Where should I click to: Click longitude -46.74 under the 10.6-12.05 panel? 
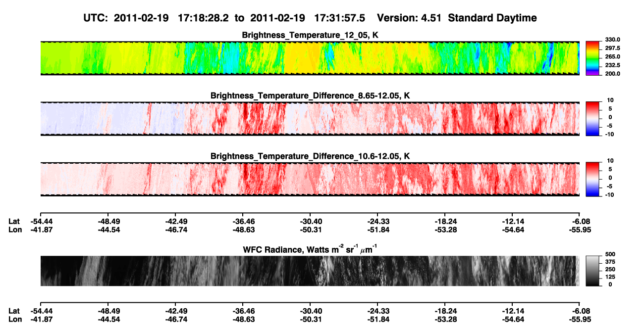(x=176, y=230)
